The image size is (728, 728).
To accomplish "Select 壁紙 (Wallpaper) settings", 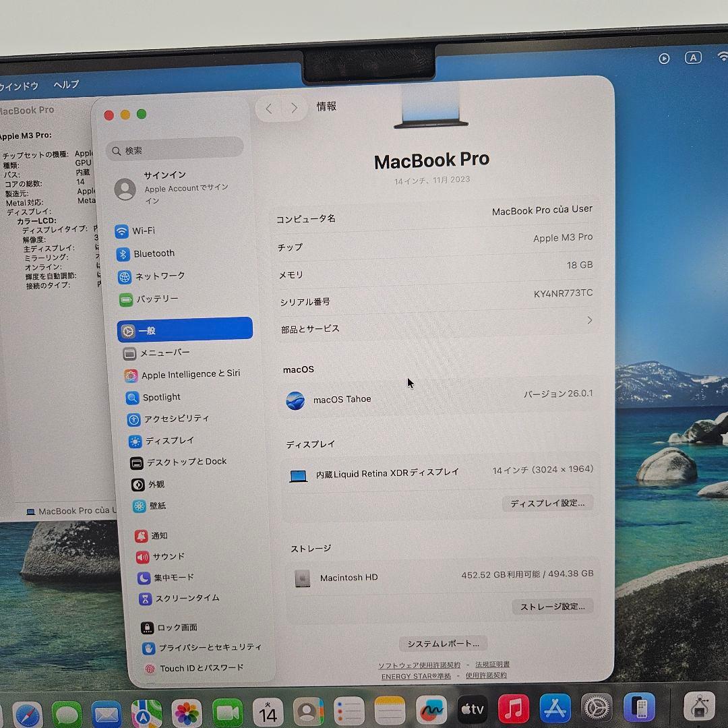I will pyautogui.click(x=150, y=506).
